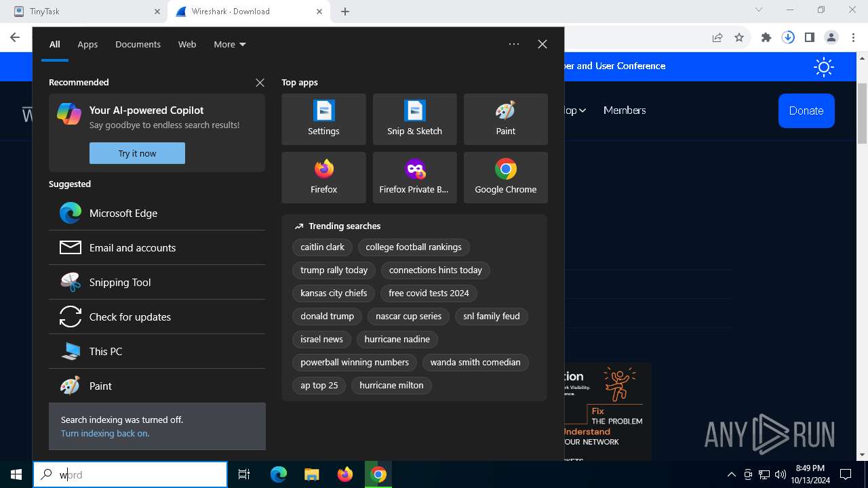Screen dimensions: 868x488
Task: Toggle the website light/dark theme sun icon
Action: (824, 66)
